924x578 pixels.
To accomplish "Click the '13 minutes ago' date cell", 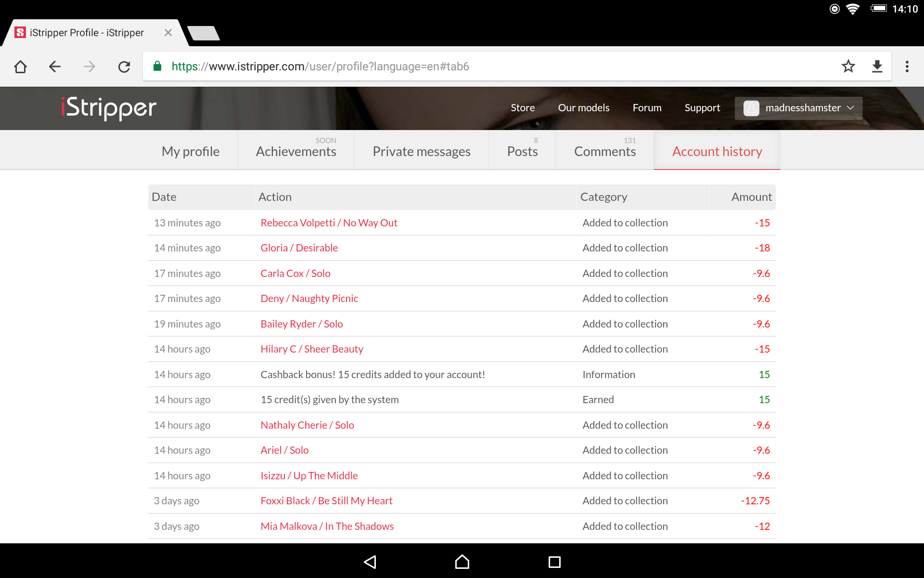I will pos(187,223).
